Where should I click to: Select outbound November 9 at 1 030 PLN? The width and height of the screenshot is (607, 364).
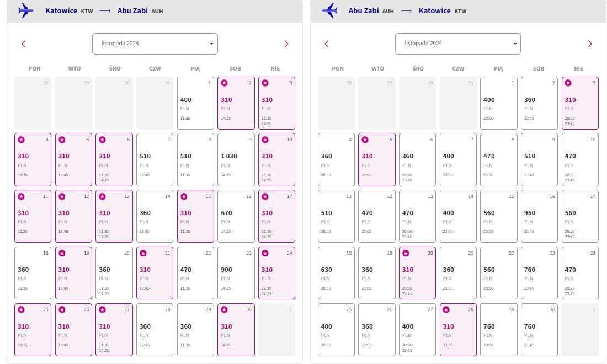[236, 159]
